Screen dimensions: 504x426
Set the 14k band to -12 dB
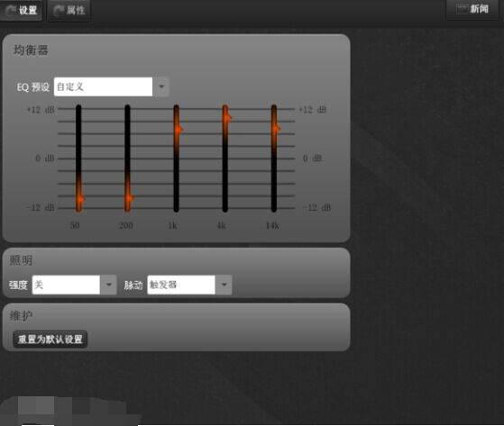[x=274, y=208]
